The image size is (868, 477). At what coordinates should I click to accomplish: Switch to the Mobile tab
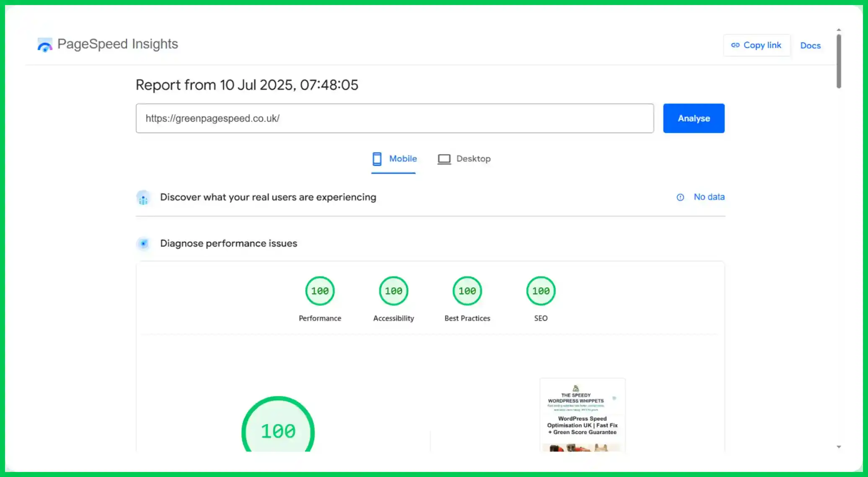(x=402, y=159)
